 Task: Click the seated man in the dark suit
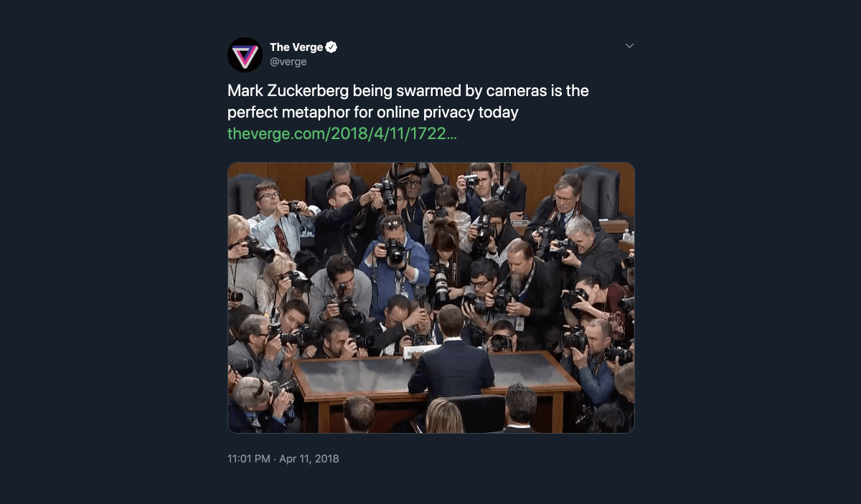pos(451,366)
